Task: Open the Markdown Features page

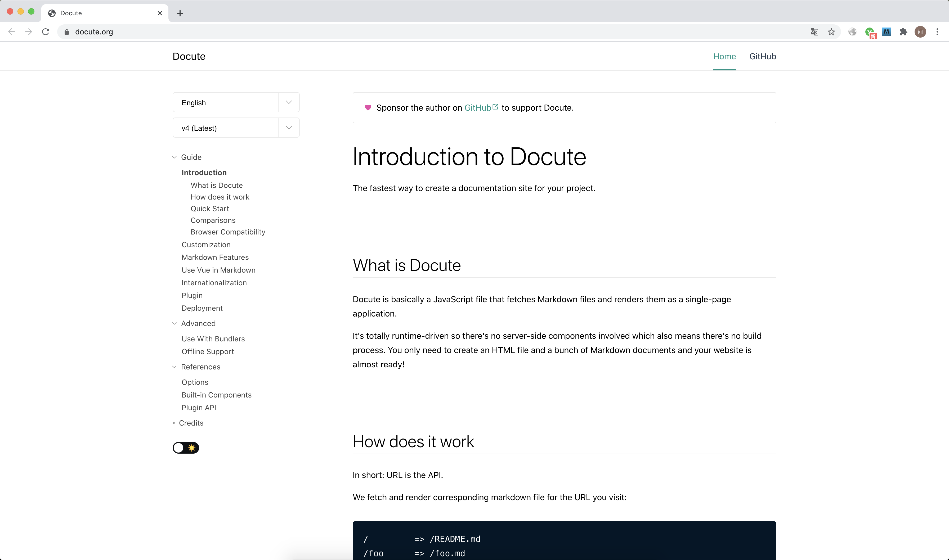Action: point(215,257)
